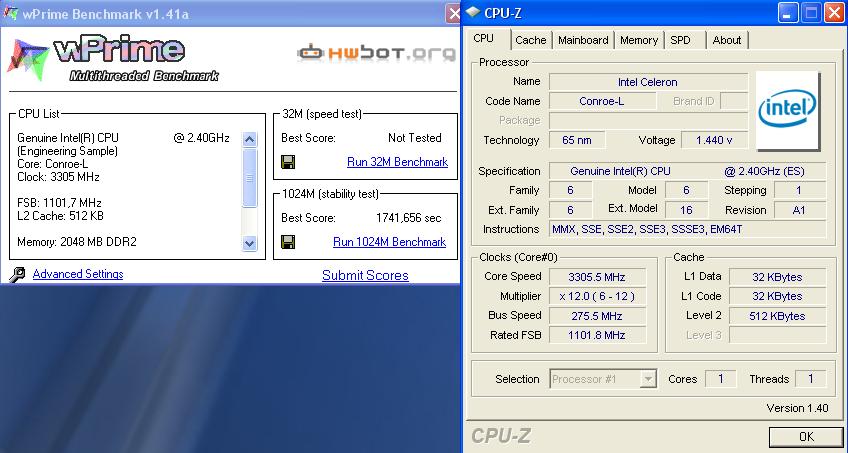
Task: Select the SPD tab
Action: [x=680, y=40]
